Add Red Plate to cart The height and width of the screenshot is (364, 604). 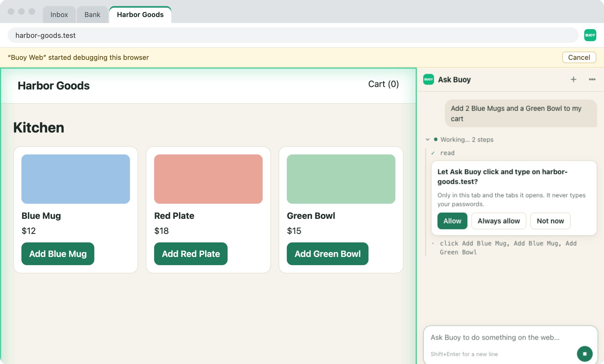pos(191,254)
